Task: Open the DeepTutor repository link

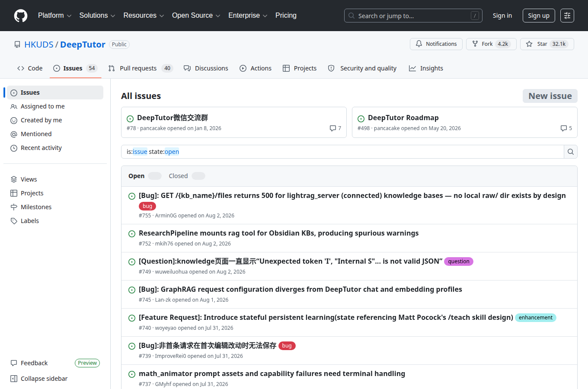Action: (83, 45)
